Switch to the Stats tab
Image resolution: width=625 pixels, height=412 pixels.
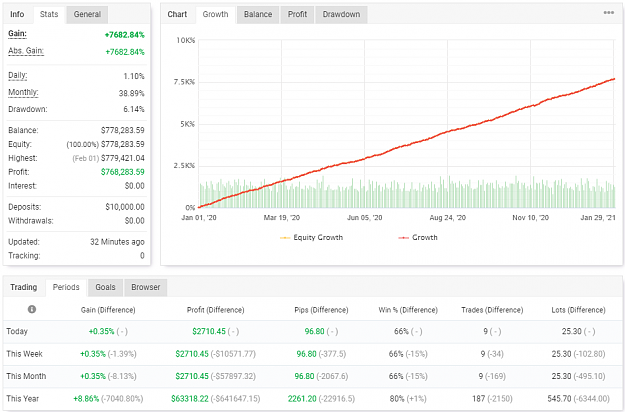click(x=49, y=14)
